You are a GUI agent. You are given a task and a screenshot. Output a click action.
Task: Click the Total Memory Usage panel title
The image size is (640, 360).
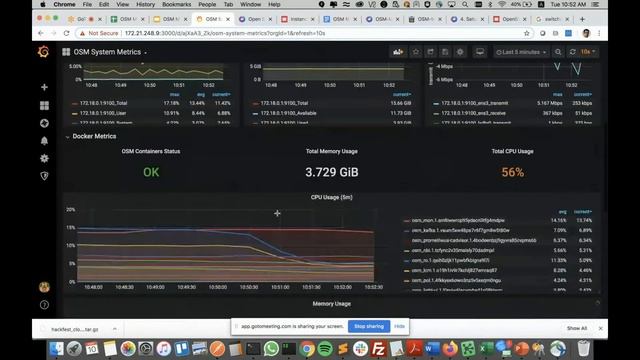pyautogui.click(x=331, y=151)
